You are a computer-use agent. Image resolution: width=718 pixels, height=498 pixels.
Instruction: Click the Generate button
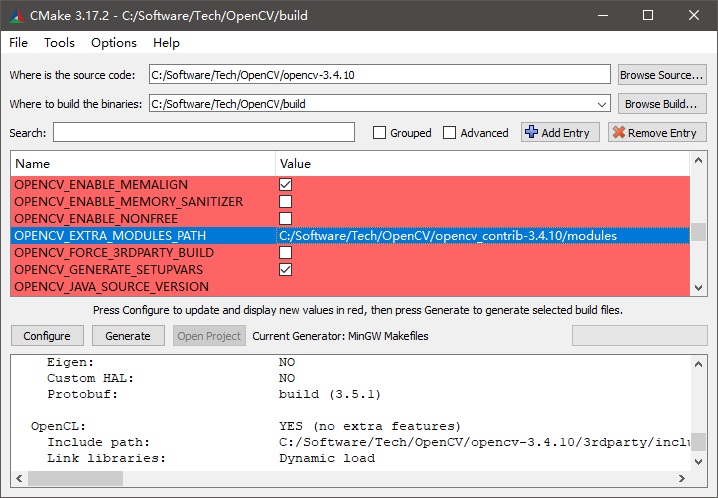[128, 336]
